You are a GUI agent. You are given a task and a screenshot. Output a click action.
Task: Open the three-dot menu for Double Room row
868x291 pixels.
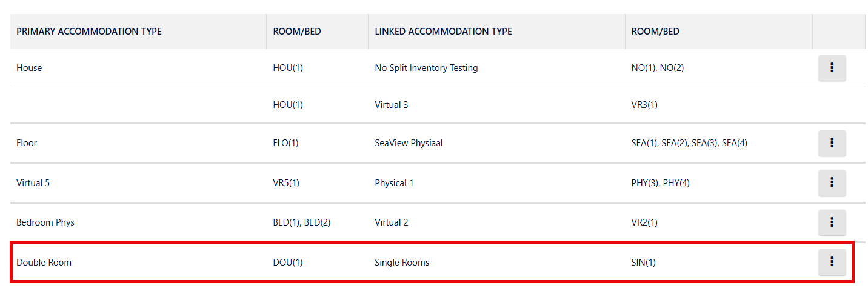[832, 262]
